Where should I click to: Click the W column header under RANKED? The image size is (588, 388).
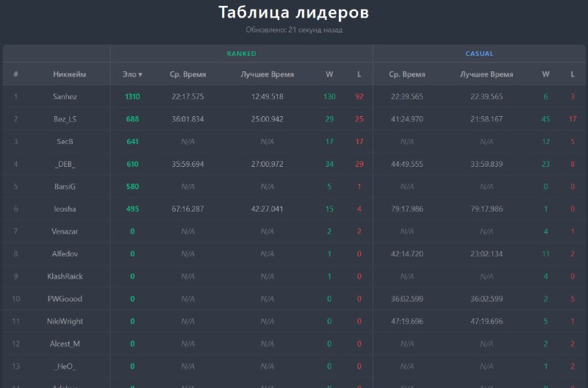[329, 74]
